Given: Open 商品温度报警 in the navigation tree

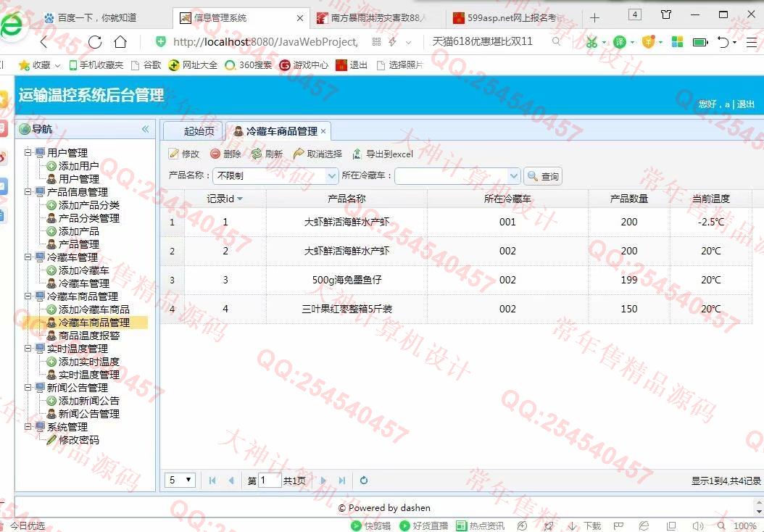Looking at the screenshot, I should 89,336.
